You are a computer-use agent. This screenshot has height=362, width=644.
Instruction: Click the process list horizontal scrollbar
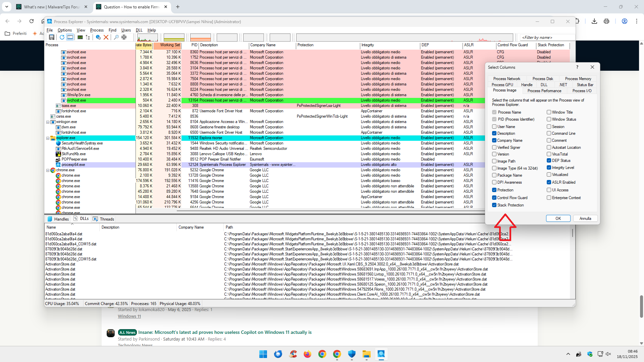[330, 211]
